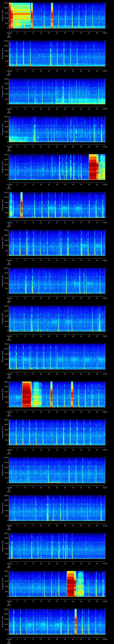Select the spectrogram panel for minute 7:43
This screenshot has width=114, height=644.
pos(57,243)
